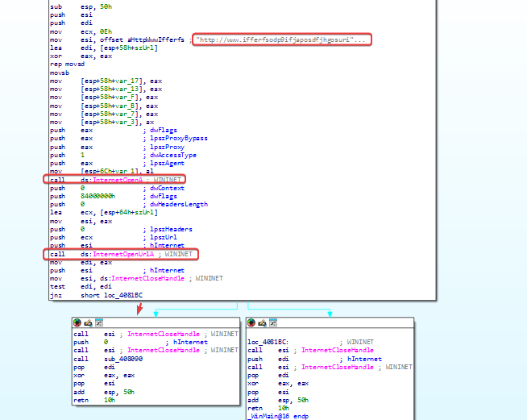Select the 'test edi, edi' instruction

[81, 286]
